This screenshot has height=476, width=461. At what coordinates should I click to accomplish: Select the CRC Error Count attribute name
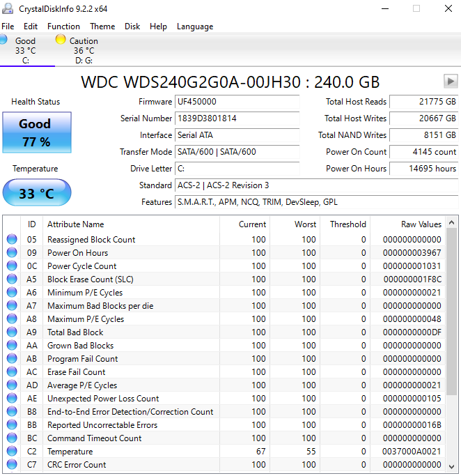77,465
